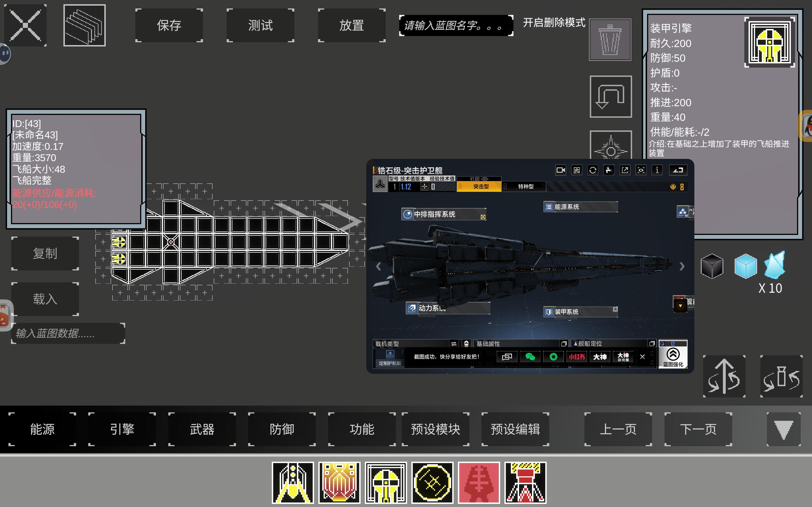Open the layers stack icon
The height and width of the screenshot is (507, 812).
tap(84, 25)
